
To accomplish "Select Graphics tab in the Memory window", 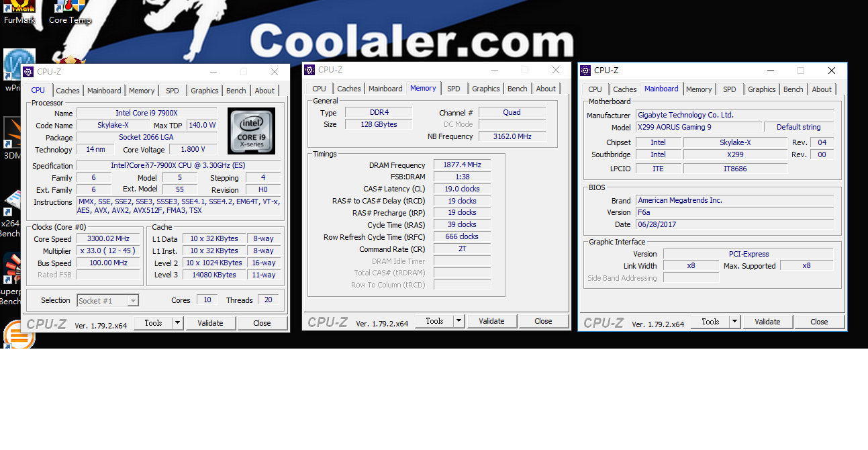I will (486, 89).
